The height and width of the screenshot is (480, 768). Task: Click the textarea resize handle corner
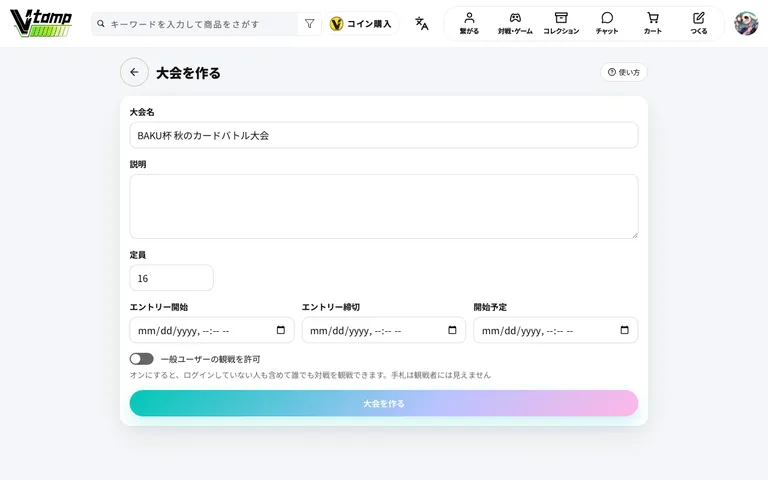[x=634, y=235]
